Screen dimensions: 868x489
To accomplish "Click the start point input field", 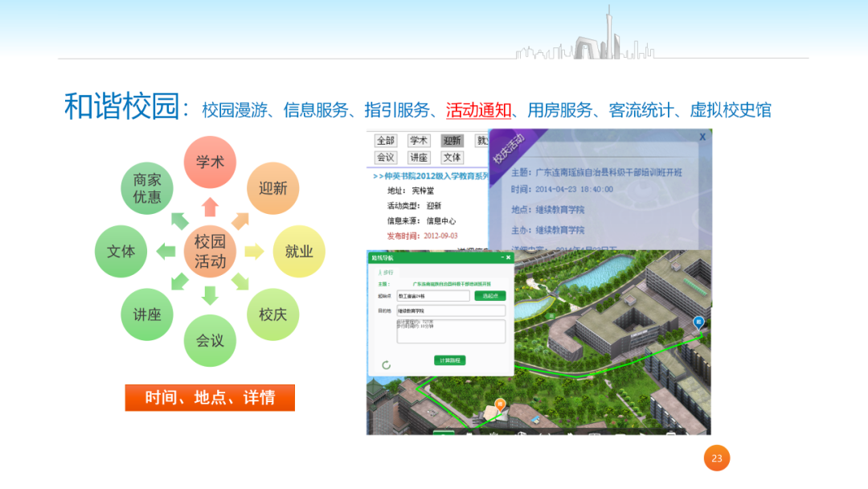I will [x=433, y=296].
